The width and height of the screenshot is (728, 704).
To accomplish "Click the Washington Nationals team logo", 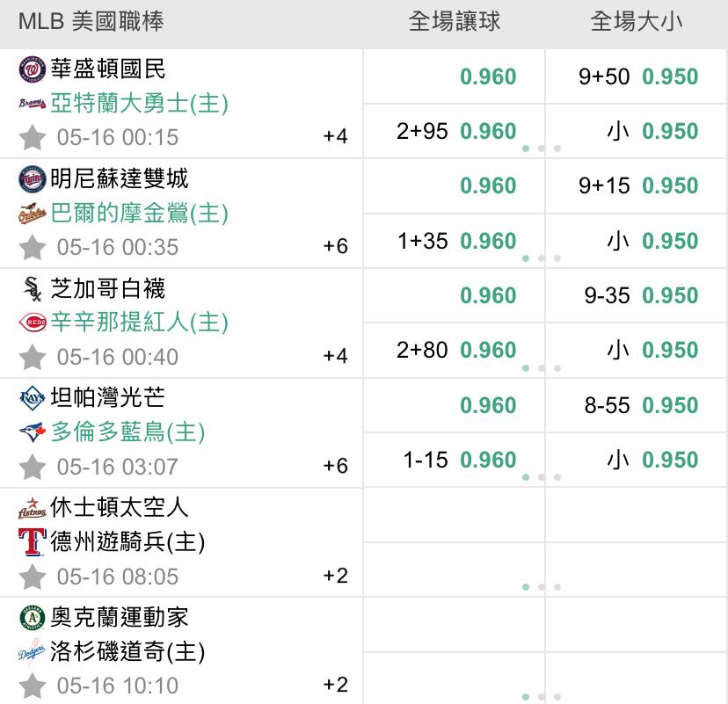I will (32, 69).
